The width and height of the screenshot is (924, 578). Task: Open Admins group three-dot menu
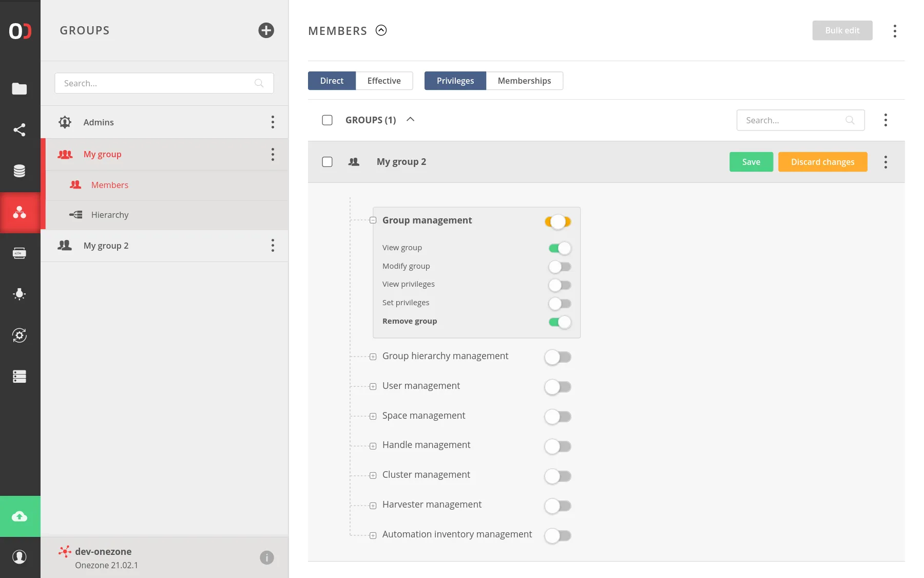pos(273,122)
